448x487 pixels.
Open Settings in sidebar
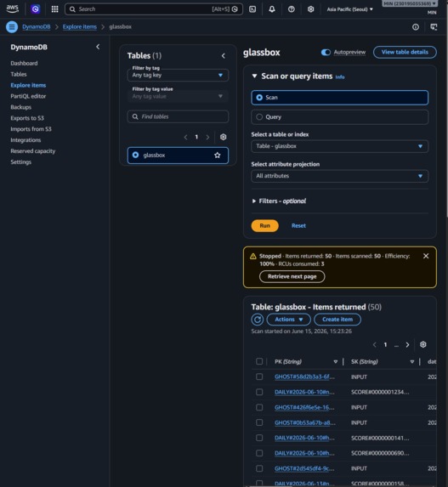click(20, 162)
